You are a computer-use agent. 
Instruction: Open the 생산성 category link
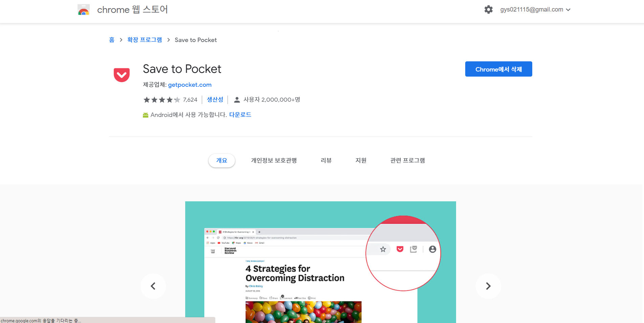click(x=215, y=100)
